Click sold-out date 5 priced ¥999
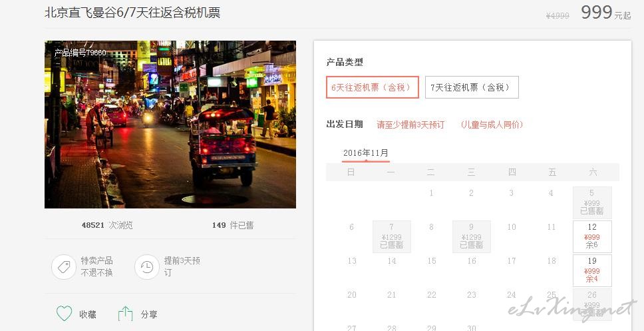The width and height of the screenshot is (644, 331). pyautogui.click(x=592, y=202)
